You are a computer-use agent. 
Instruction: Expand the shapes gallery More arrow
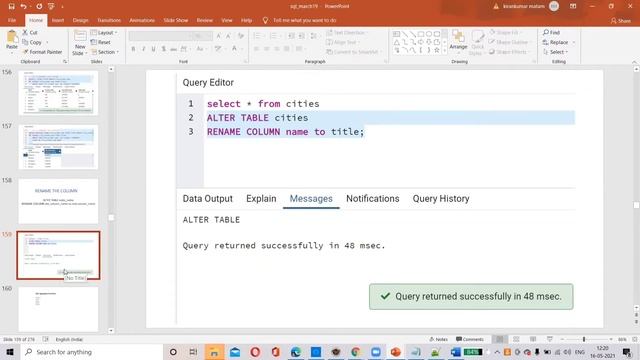445,51
